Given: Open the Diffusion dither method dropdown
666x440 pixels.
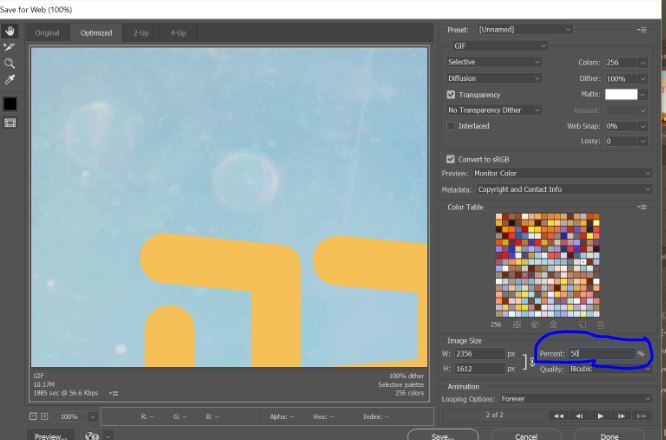Looking at the screenshot, I should 494,79.
